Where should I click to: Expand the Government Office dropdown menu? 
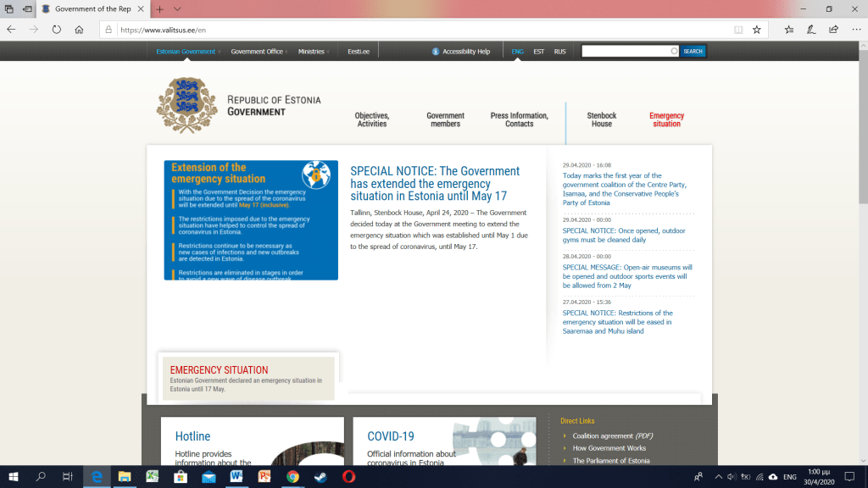(259, 52)
